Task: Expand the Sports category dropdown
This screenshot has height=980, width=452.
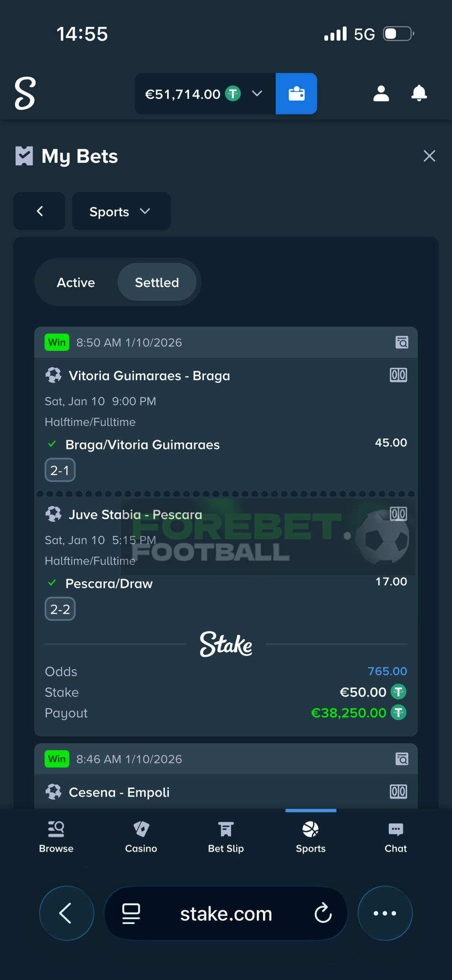Action: tap(121, 211)
